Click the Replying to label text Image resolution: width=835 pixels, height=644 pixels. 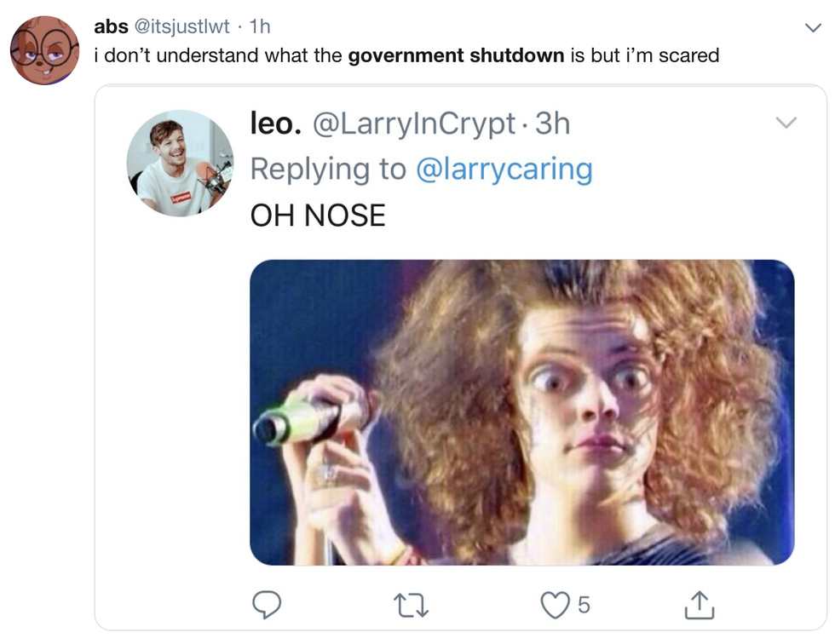(x=328, y=169)
